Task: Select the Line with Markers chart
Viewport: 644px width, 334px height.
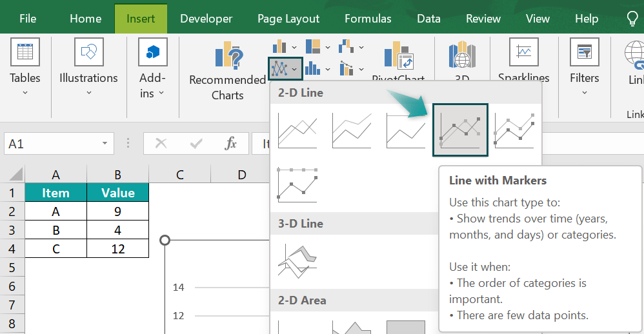Action: point(460,130)
